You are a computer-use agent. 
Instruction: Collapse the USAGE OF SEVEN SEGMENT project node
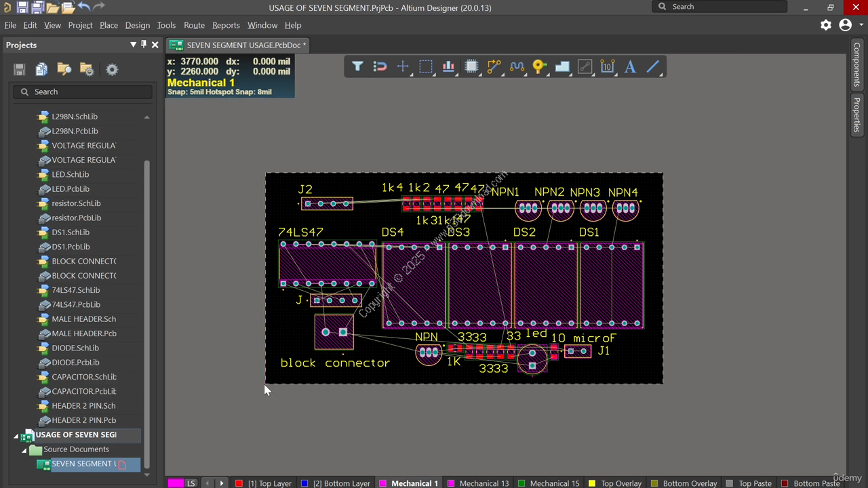coord(16,436)
